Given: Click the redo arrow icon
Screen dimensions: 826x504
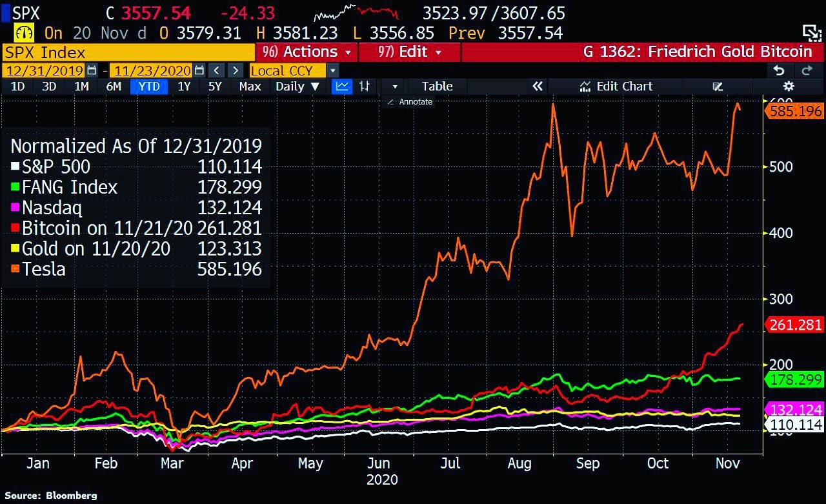Looking at the screenshot, I should [x=807, y=70].
